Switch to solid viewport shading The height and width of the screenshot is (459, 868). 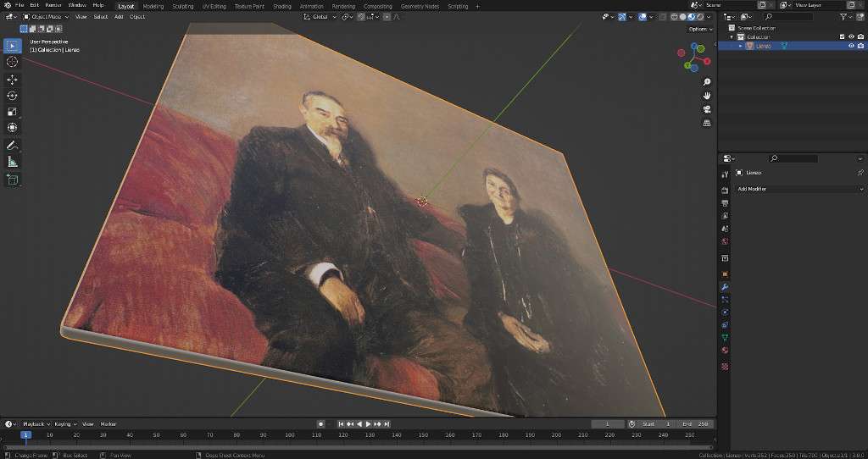click(x=682, y=17)
